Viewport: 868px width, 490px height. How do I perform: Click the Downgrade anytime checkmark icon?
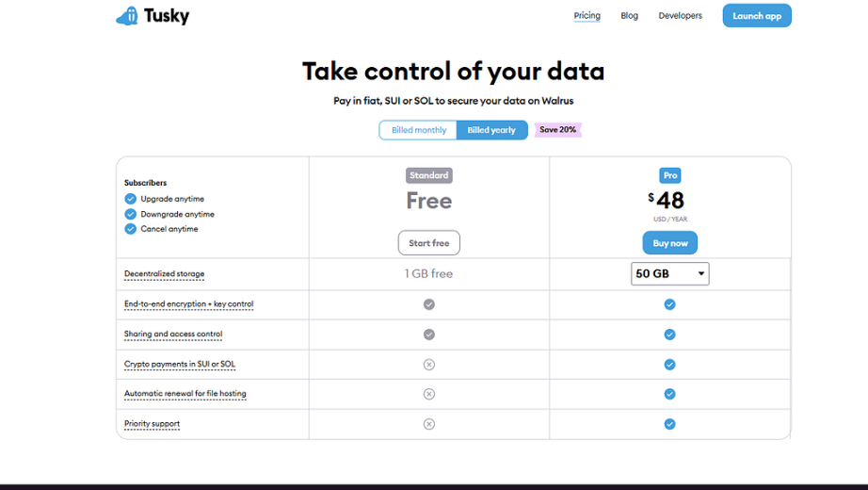click(131, 214)
